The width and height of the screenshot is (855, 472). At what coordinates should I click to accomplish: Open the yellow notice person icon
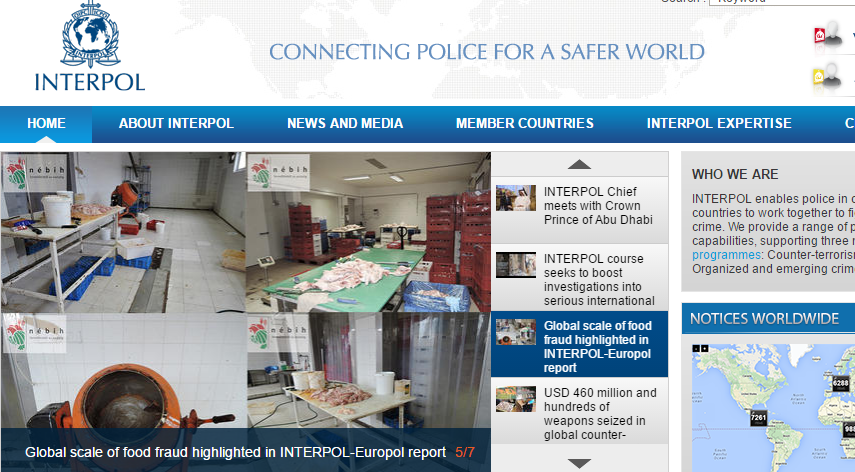tap(827, 77)
